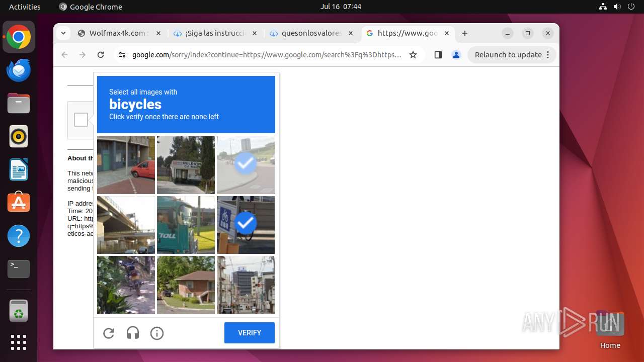Switch to the ¡Siga las instrucciones tab
This screenshot has height=362, width=644.
215,33
